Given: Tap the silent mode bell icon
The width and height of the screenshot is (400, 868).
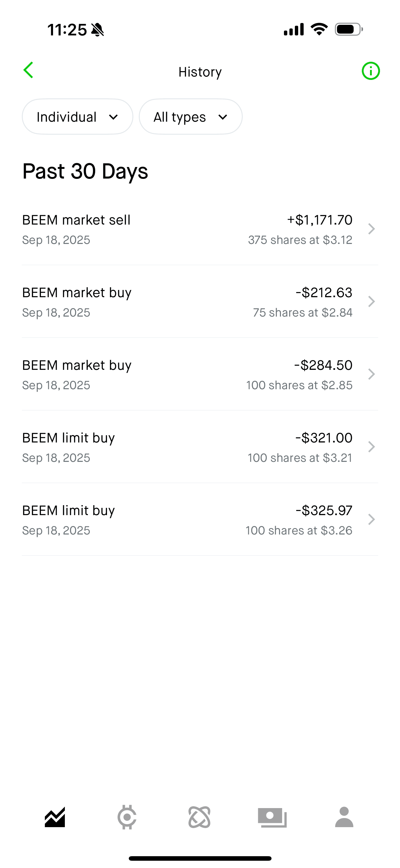Looking at the screenshot, I should [98, 30].
